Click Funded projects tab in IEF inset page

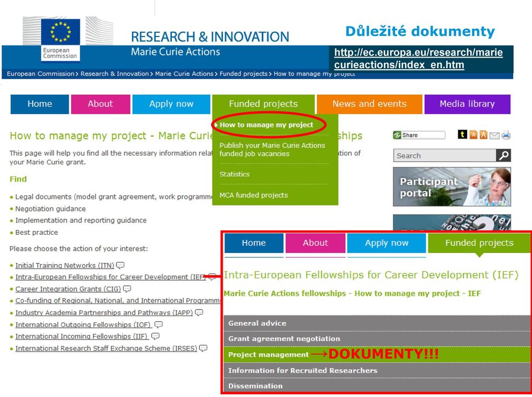(479, 243)
